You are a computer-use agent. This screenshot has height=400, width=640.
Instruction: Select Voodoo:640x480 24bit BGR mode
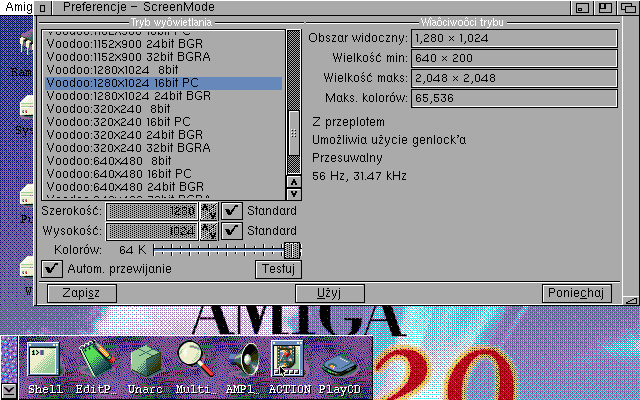[x=163, y=187]
